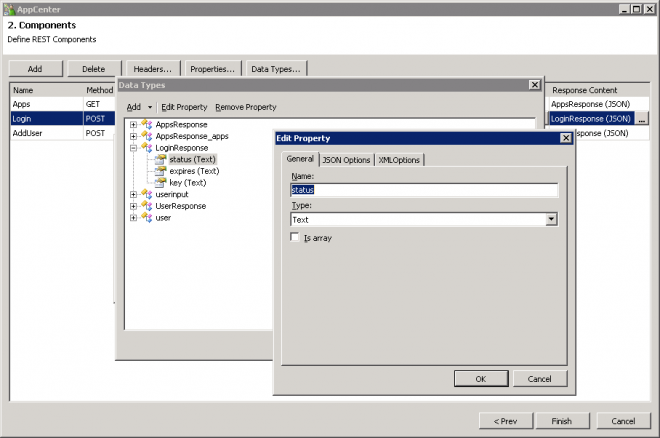Expand the AppsResponse tree node
The height and width of the screenshot is (438, 660).
[133, 125]
